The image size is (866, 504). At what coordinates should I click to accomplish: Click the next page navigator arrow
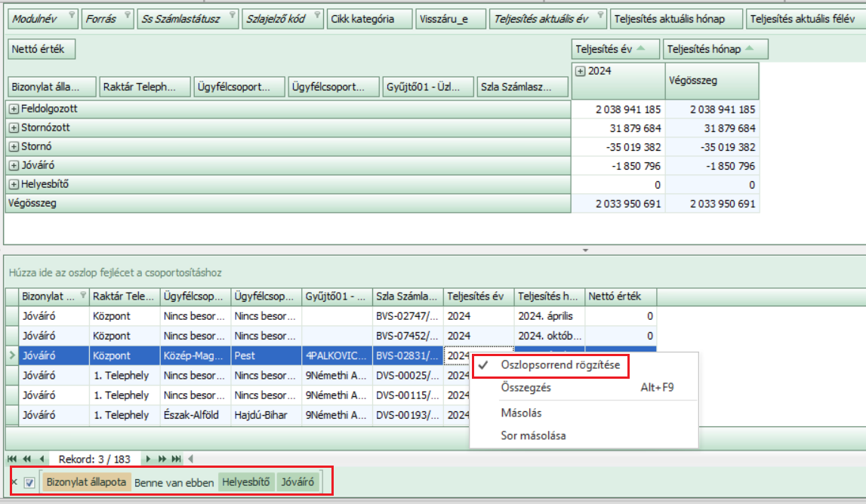coord(162,459)
